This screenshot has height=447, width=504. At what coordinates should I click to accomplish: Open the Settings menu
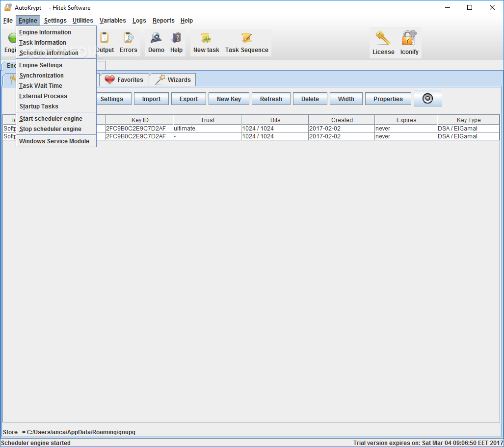[x=55, y=21]
